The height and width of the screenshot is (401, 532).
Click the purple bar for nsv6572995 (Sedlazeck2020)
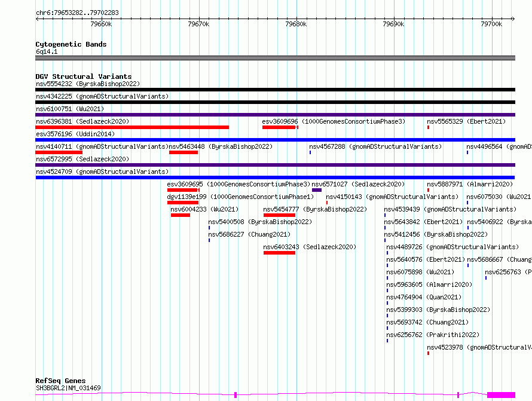point(275,165)
